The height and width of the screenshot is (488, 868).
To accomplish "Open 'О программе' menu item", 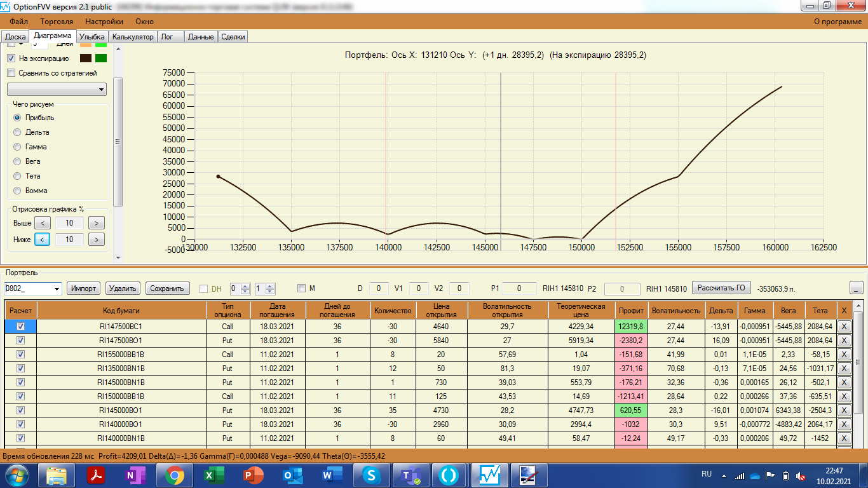I will pos(838,22).
